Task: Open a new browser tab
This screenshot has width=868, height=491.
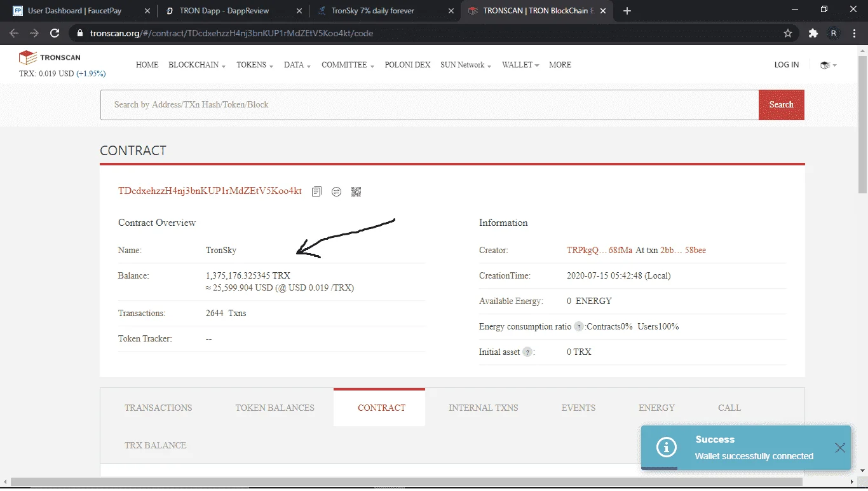Action: click(x=627, y=11)
